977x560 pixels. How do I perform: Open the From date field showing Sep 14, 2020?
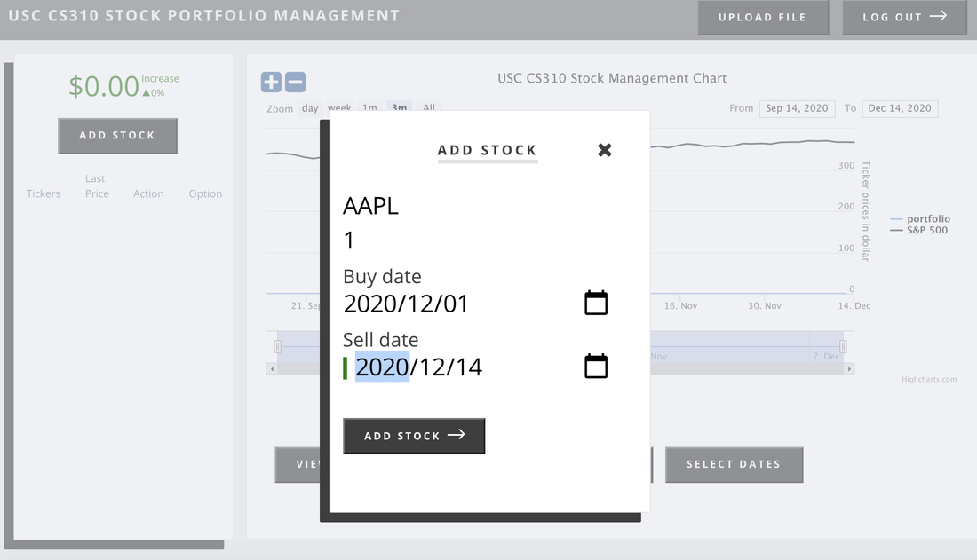click(x=797, y=107)
